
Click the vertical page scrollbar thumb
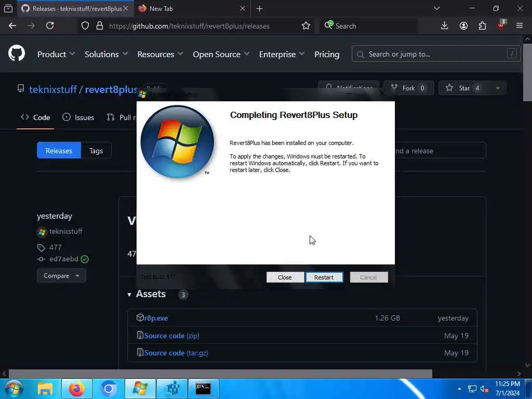pyautogui.click(x=528, y=72)
